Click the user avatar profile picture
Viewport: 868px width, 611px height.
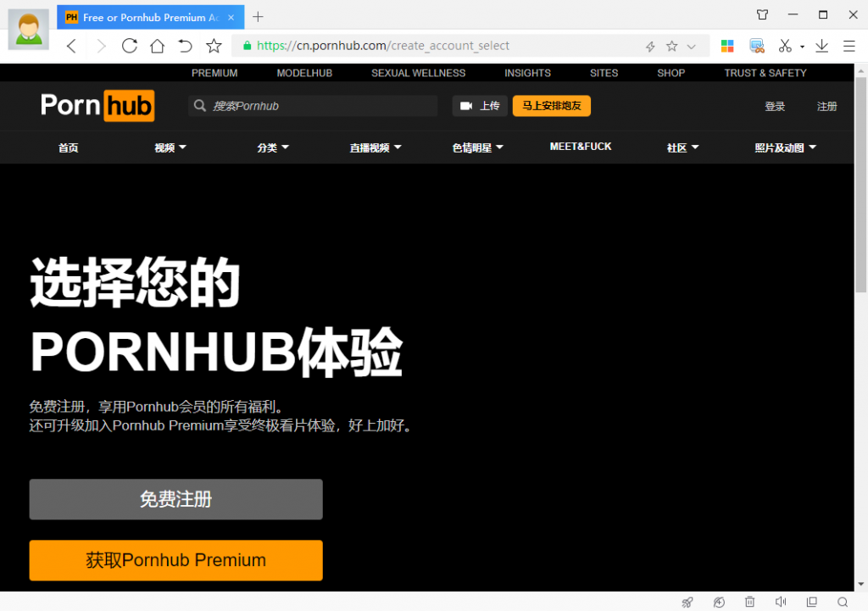(x=29, y=30)
